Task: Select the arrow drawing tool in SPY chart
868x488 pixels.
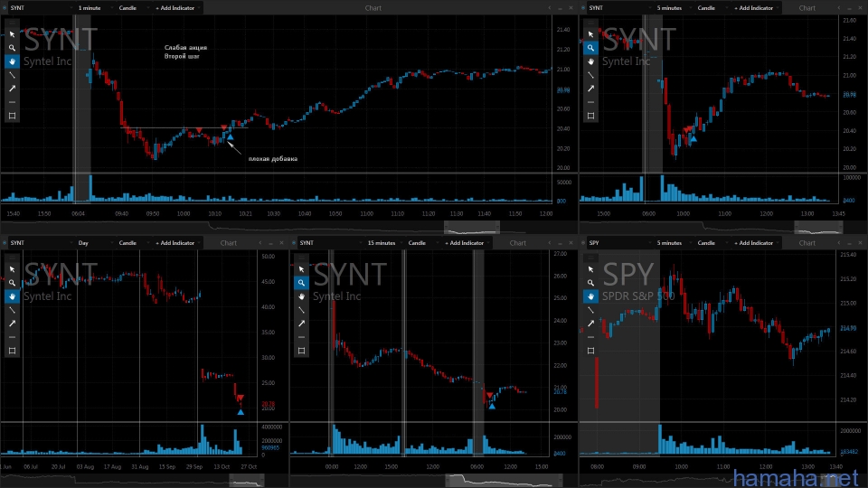Action: (x=590, y=324)
